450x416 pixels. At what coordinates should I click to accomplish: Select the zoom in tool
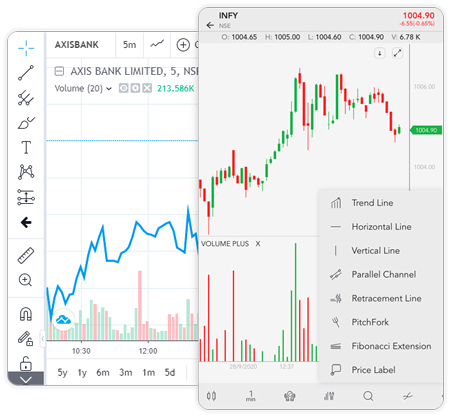coord(25,280)
